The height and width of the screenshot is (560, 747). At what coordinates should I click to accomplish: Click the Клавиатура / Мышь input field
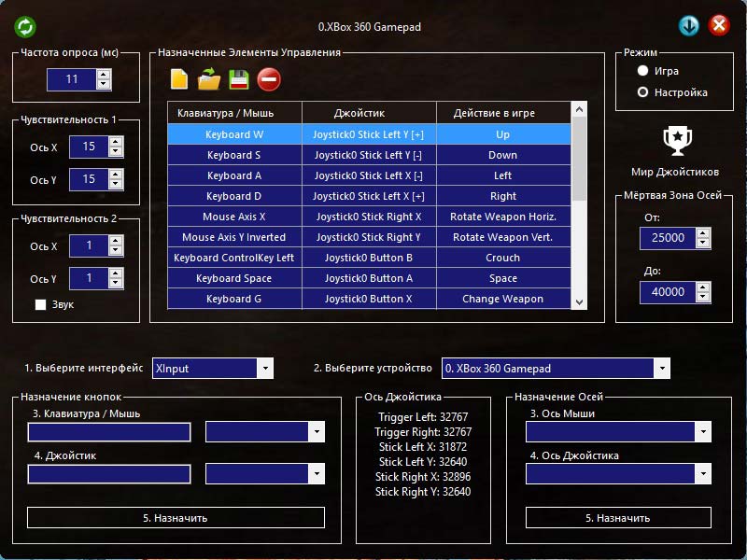pyautogui.click(x=109, y=431)
